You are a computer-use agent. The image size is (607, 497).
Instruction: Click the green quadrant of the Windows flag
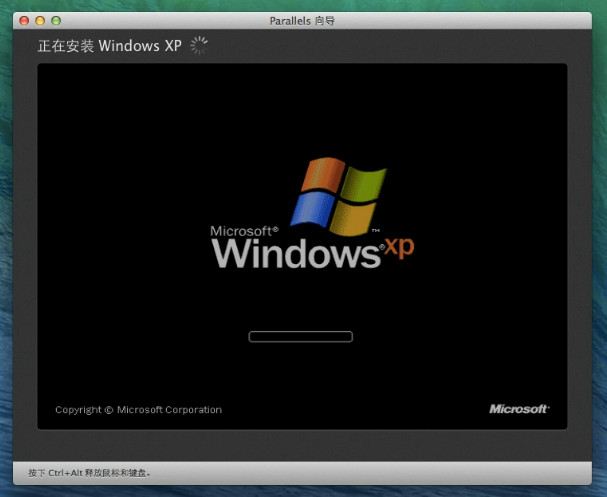364,184
